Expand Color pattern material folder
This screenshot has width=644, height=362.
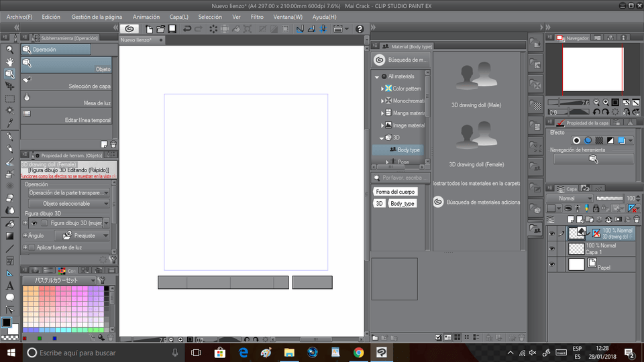[382, 88]
